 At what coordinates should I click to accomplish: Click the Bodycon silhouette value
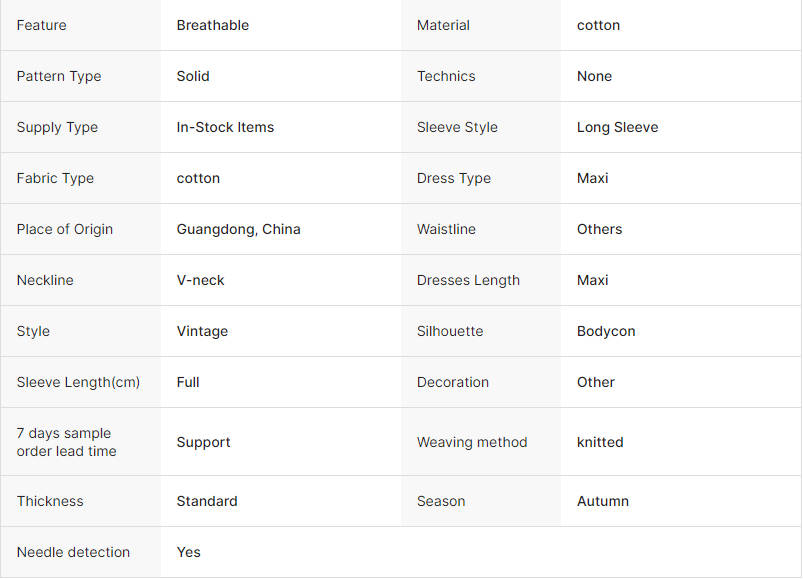(x=606, y=331)
